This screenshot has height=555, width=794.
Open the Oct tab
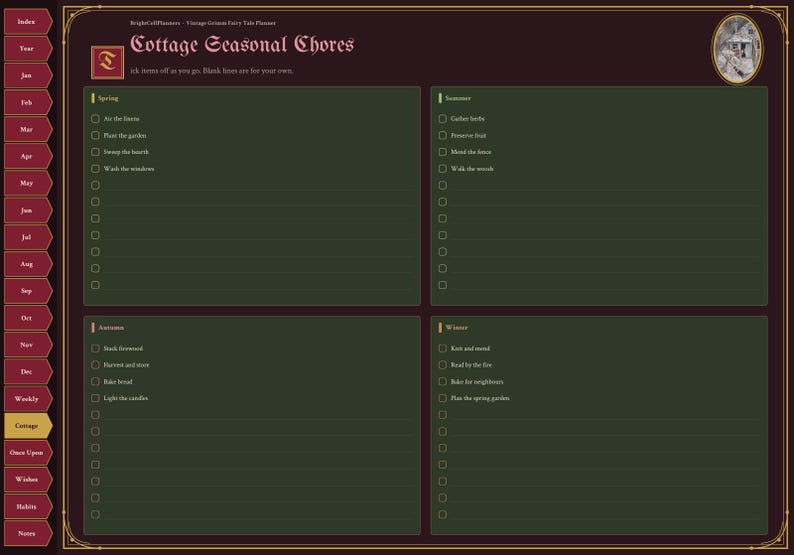pos(28,318)
